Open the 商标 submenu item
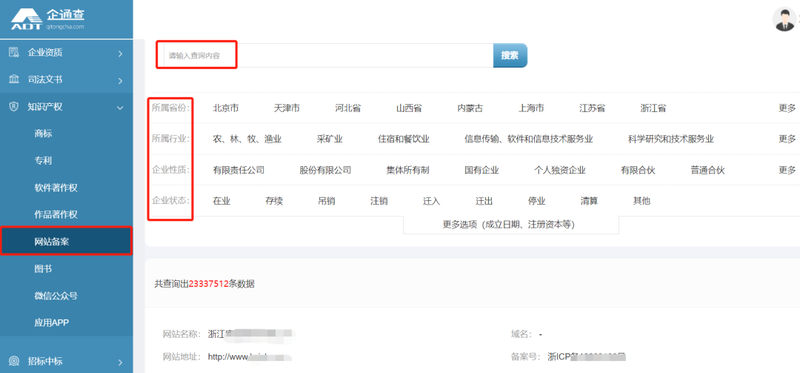Viewport: 800px width, 373px height. (x=43, y=134)
